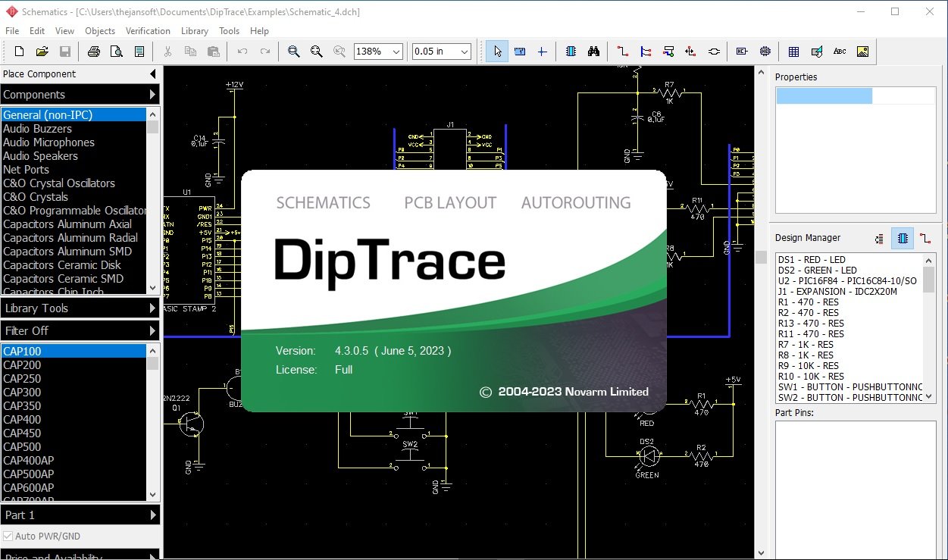Show nets in Design Manager
Image resolution: width=948 pixels, height=560 pixels.
click(925, 238)
